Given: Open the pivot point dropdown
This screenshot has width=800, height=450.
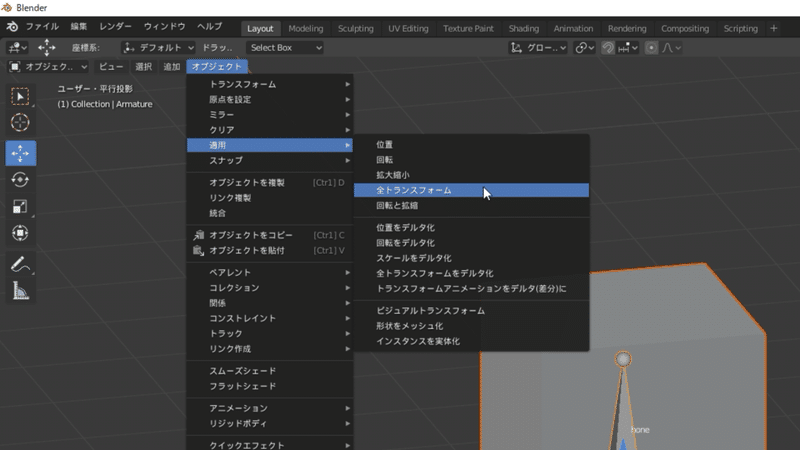Looking at the screenshot, I should [x=584, y=48].
